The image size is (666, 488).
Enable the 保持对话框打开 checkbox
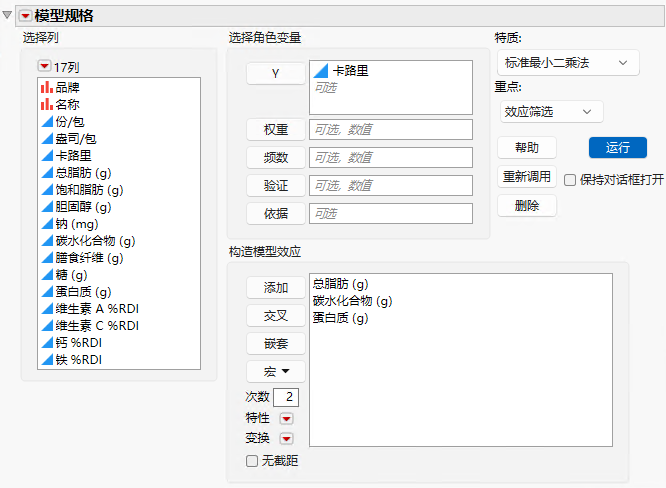point(570,180)
